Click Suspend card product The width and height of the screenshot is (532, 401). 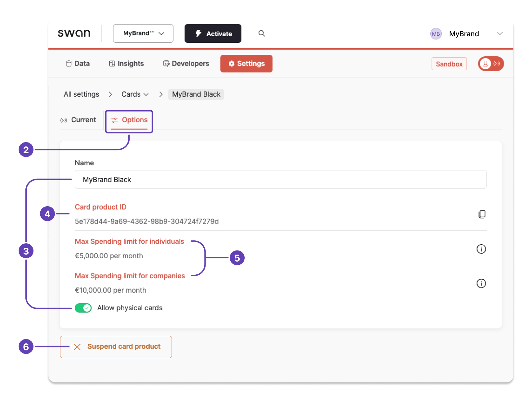116,347
